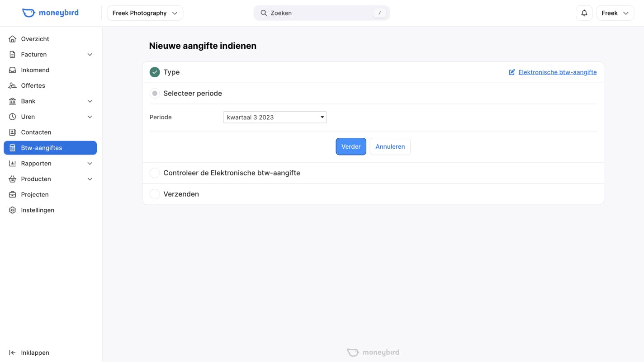Click the Inkomend inbox icon
The width and height of the screenshot is (644, 362).
pyautogui.click(x=13, y=70)
